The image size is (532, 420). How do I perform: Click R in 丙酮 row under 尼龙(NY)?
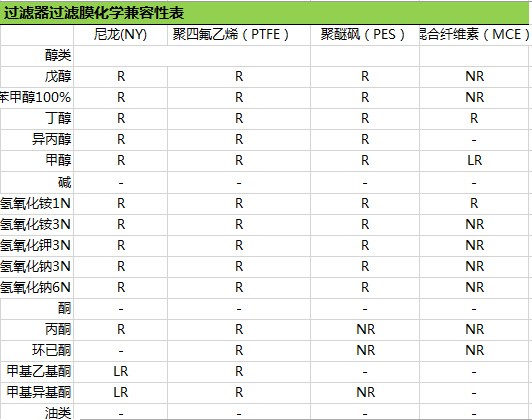[121, 329]
